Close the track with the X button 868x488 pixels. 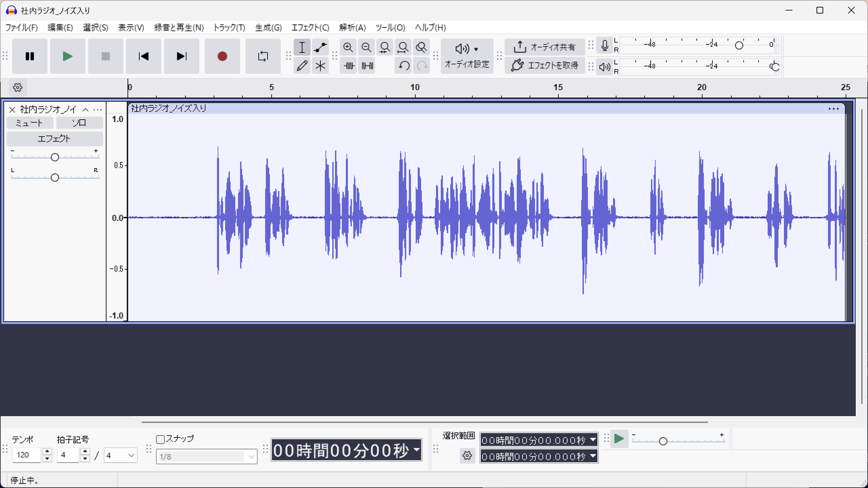point(12,110)
